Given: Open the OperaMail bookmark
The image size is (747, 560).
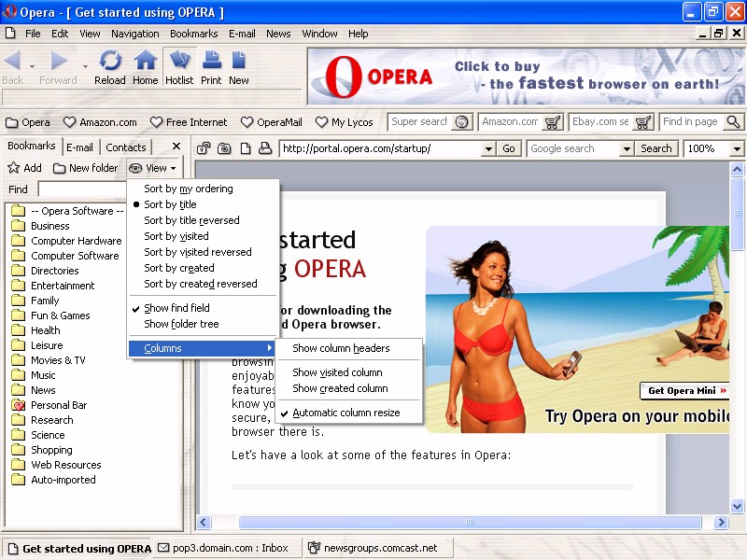Looking at the screenshot, I should (x=272, y=122).
